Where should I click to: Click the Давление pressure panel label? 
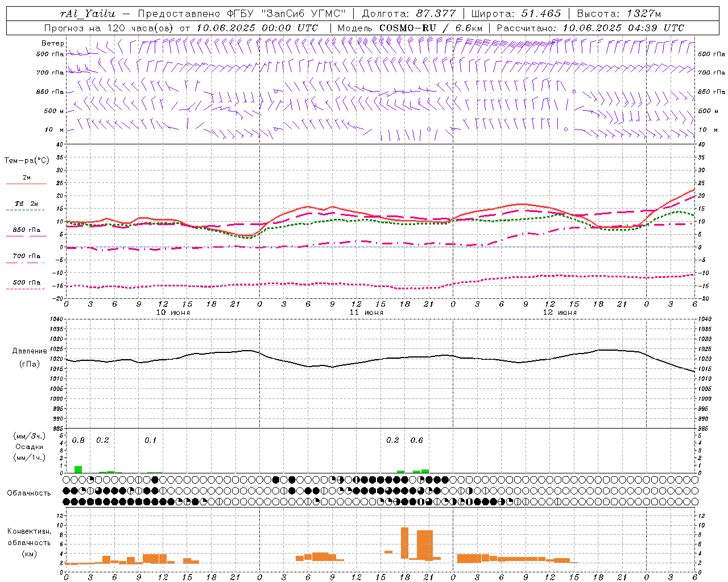point(30,351)
